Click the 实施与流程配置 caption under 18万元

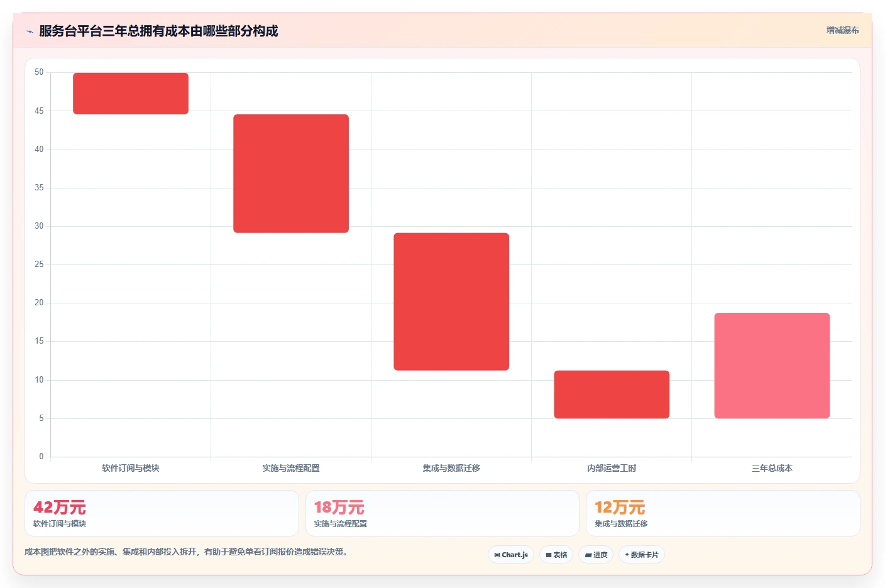pos(341,524)
